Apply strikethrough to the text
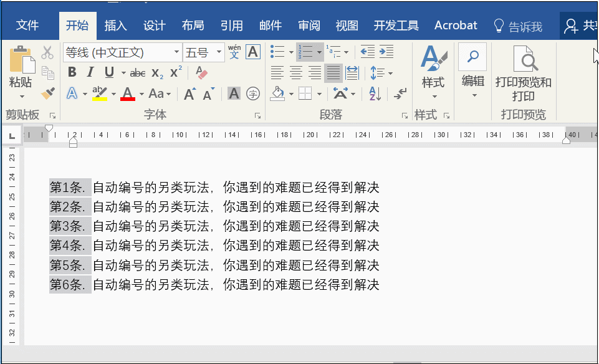This screenshot has width=599, height=364. point(137,72)
